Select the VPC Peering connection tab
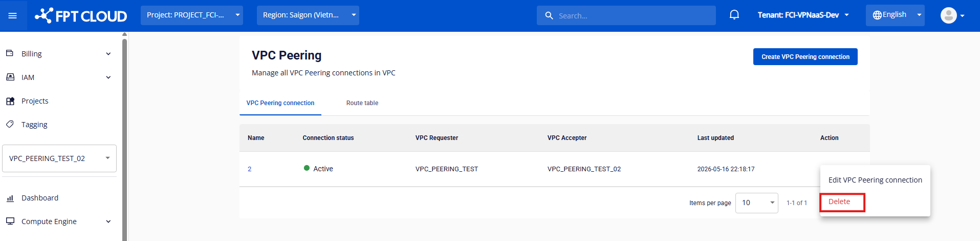 point(280,103)
